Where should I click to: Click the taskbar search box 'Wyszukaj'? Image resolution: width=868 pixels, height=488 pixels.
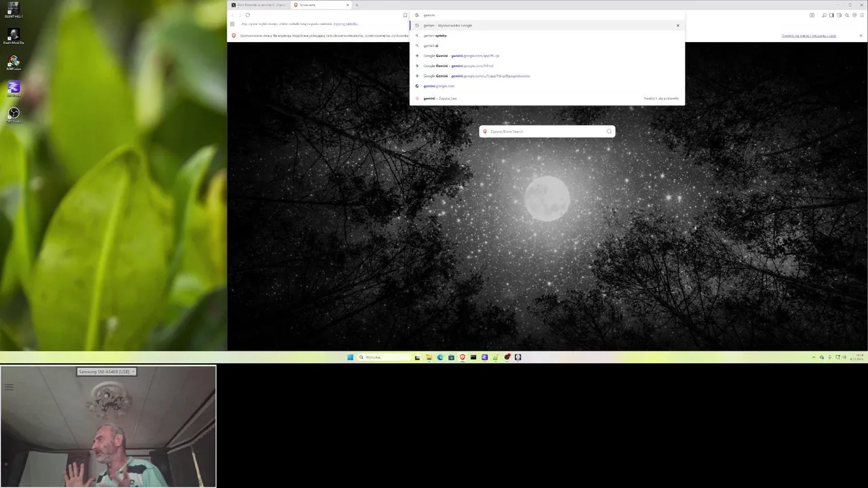point(384,357)
